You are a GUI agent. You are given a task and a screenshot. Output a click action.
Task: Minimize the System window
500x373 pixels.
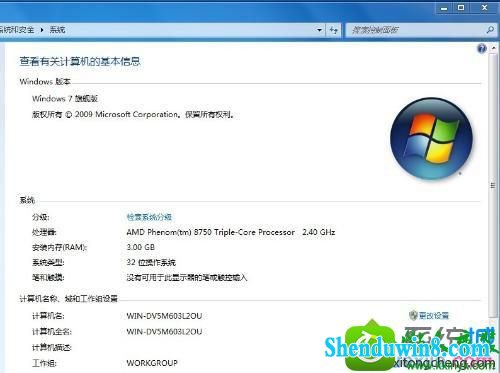click(444, 8)
